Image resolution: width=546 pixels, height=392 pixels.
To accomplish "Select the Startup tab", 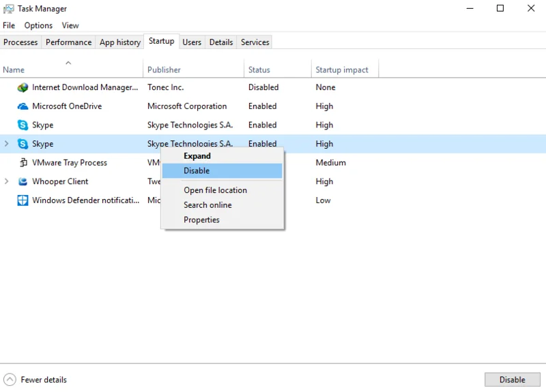I will [161, 41].
